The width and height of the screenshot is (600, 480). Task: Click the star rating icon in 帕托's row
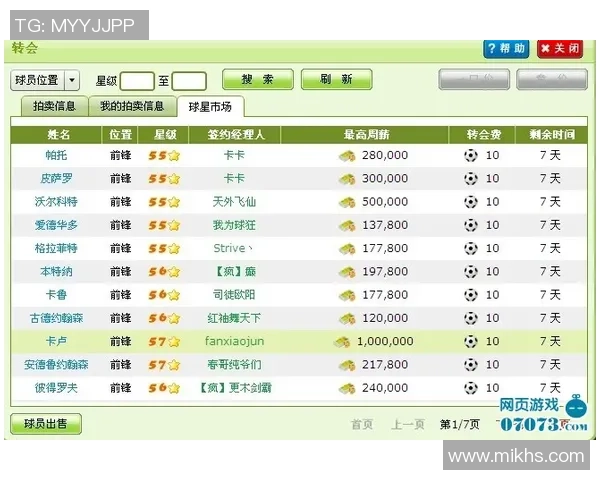pyautogui.click(x=173, y=155)
